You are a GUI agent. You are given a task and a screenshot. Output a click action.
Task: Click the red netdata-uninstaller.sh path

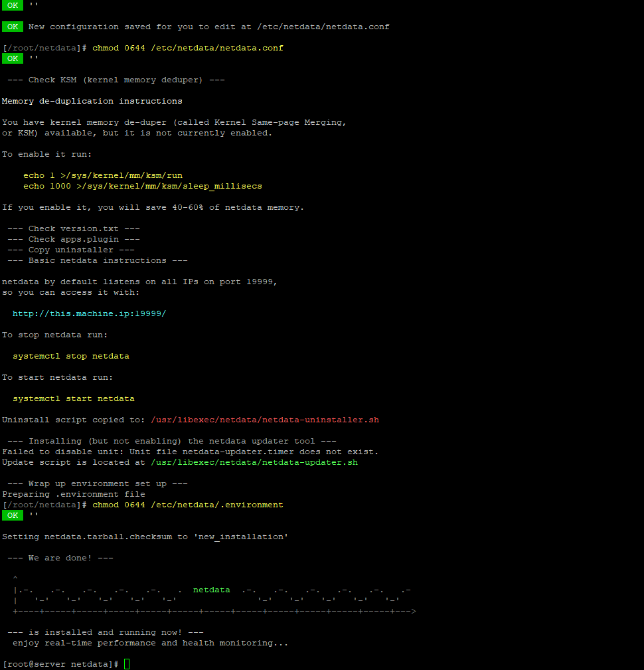click(x=265, y=420)
